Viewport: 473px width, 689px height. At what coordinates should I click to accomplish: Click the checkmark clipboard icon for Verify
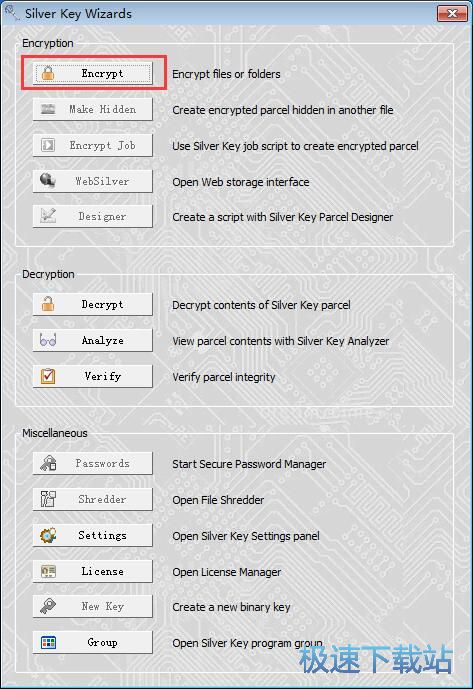[x=48, y=376]
